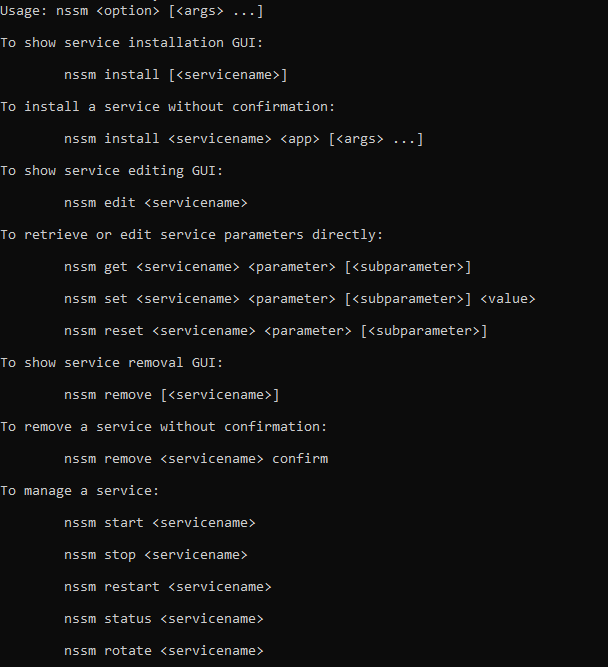Screen dimensions: 608x667
Task: Click the nssm install command with <app> argument
Action: (x=243, y=139)
